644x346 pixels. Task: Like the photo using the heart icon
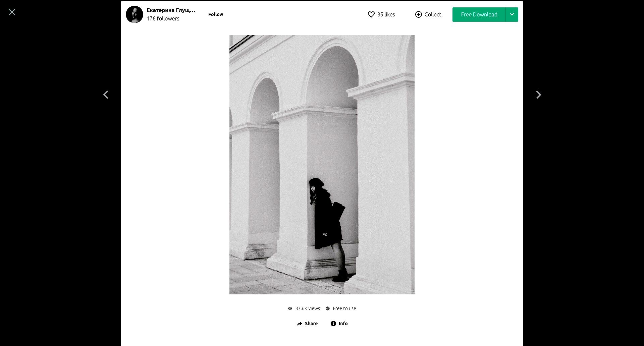tap(371, 14)
